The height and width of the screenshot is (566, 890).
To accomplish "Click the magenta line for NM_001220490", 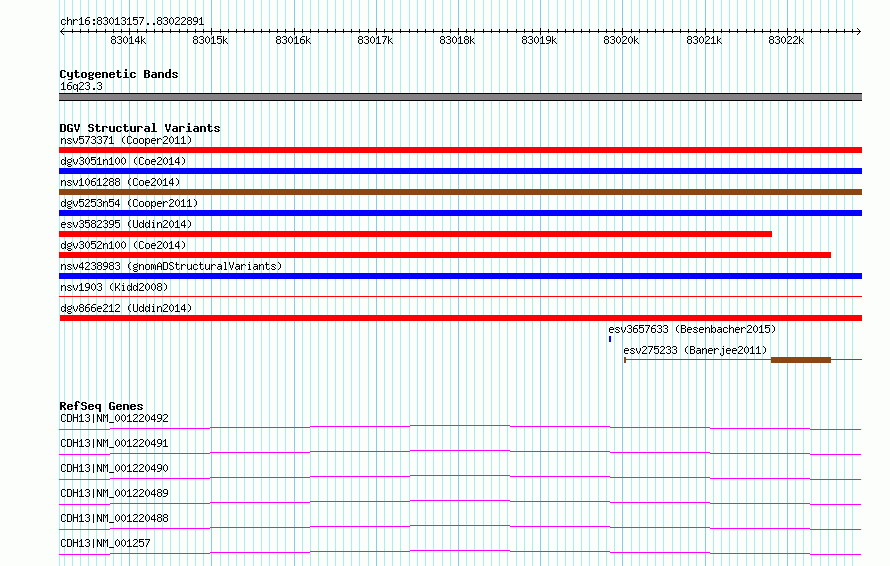I will [460, 477].
